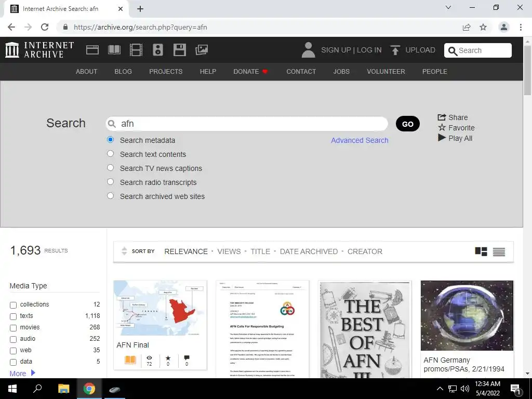
Task: Open the Images icon in navigation bar
Action: 202,50
